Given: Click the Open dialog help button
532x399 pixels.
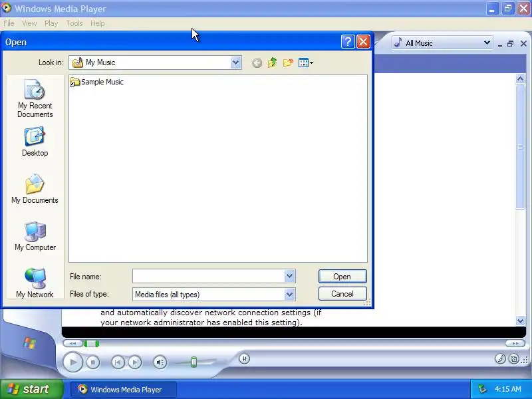Looking at the screenshot, I should [x=348, y=42].
